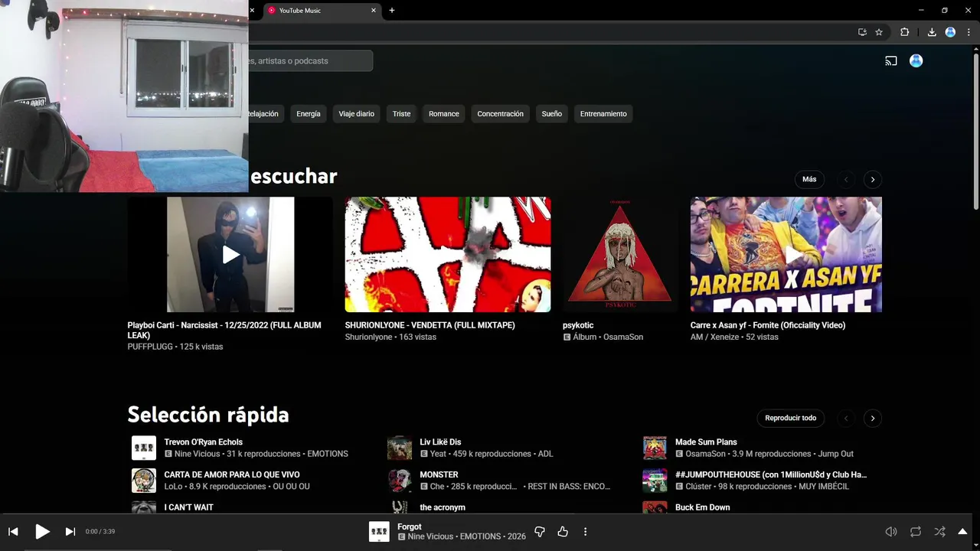980x551 pixels.
Task: Open PUFFPLUGG channel link
Action: (150, 347)
